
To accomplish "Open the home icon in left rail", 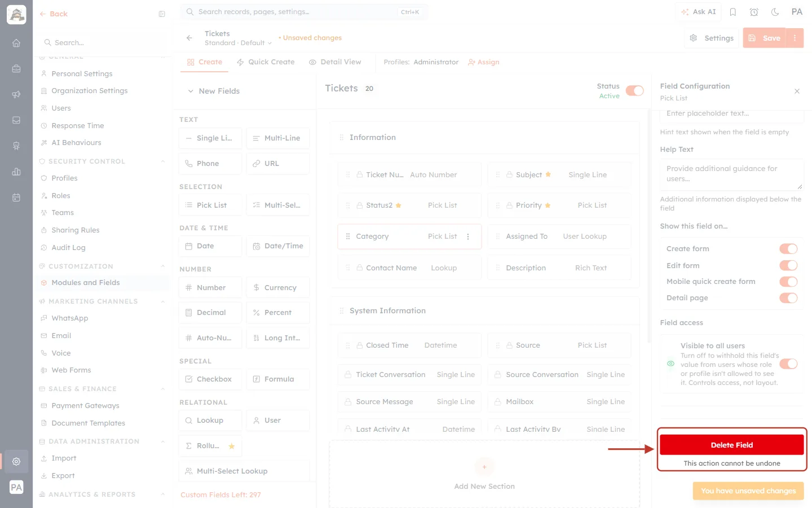I will (x=16, y=43).
